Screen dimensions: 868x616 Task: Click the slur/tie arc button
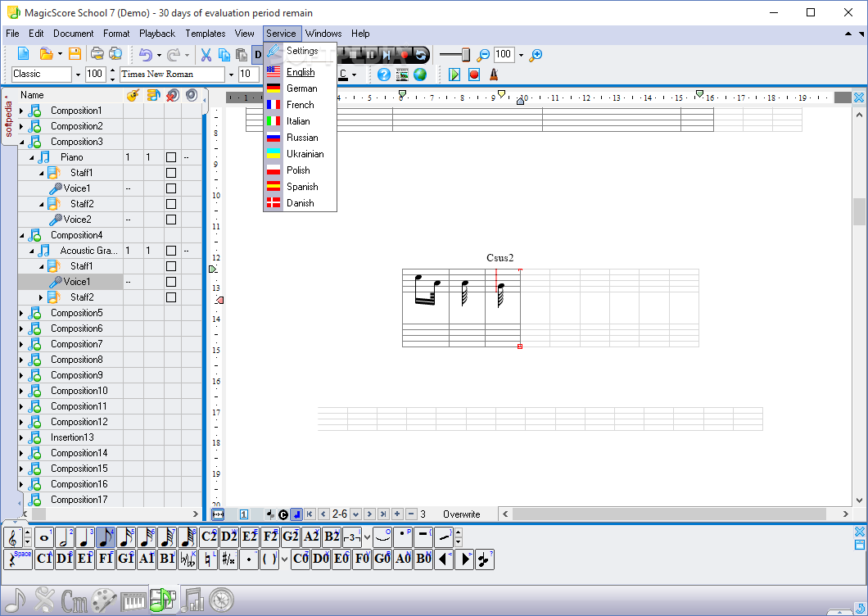point(382,537)
